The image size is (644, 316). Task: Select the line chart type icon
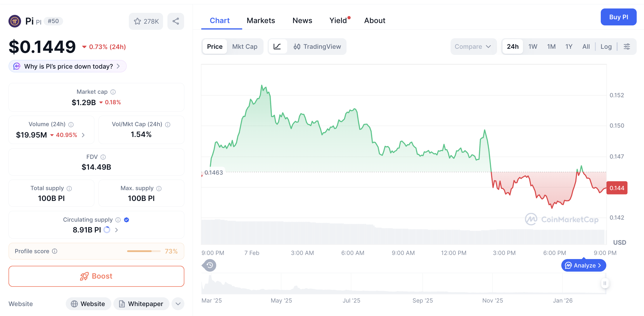pos(278,46)
